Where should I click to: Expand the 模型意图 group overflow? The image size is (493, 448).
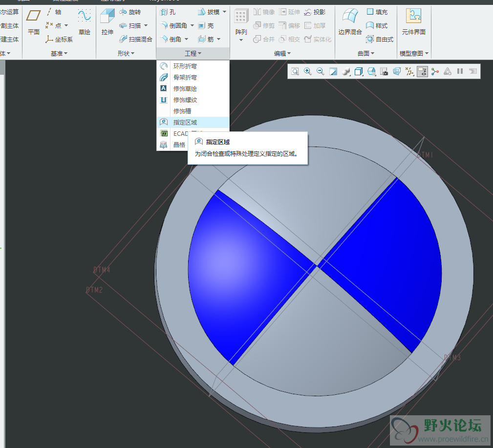pyautogui.click(x=414, y=53)
